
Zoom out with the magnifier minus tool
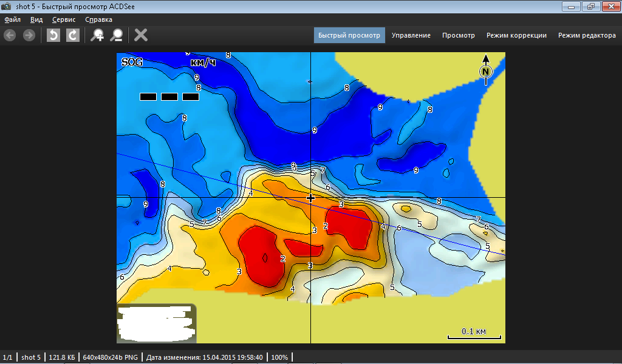point(116,35)
